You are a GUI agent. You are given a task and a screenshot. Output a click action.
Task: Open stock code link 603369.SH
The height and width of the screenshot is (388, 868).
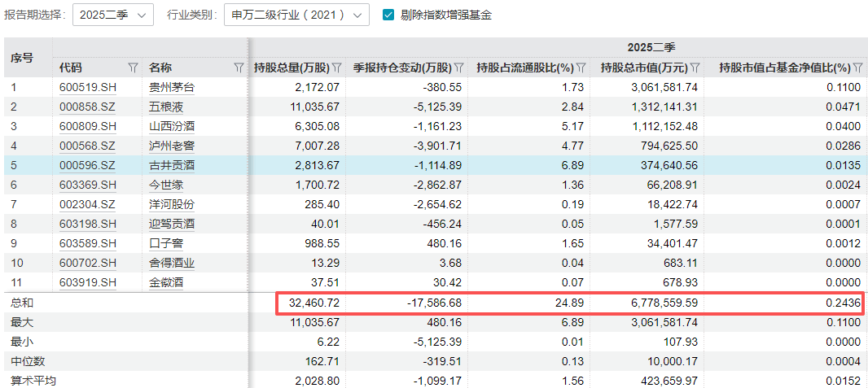tap(88, 185)
